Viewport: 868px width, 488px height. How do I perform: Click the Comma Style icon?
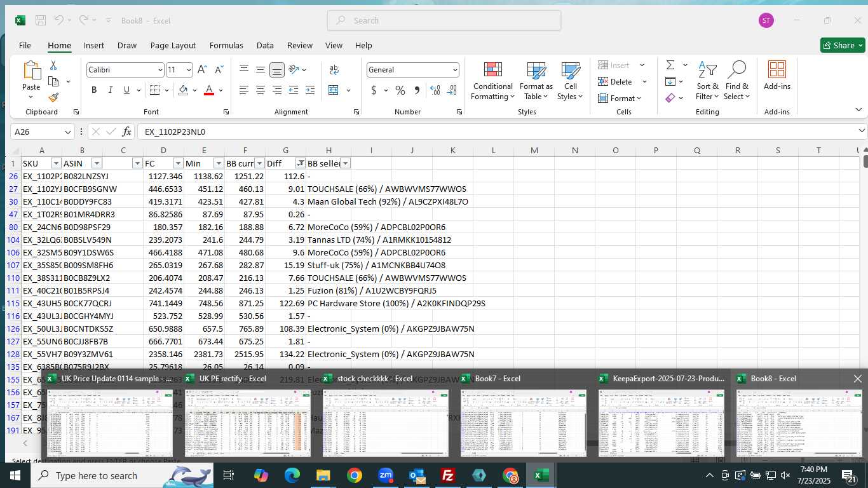click(x=417, y=90)
